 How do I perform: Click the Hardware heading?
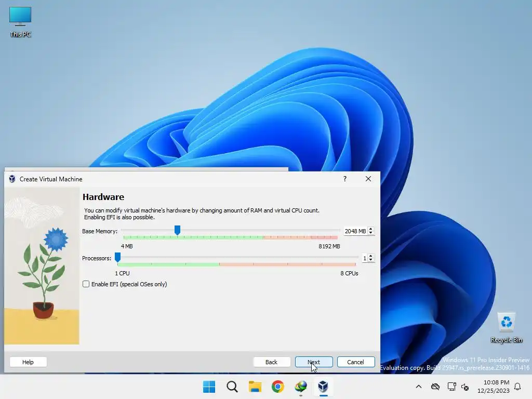(x=103, y=197)
